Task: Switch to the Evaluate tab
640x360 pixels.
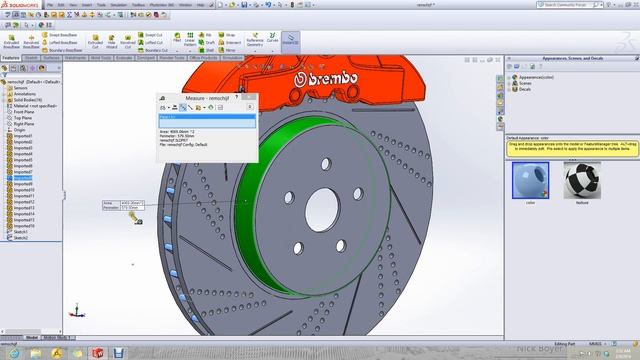Action: [124, 58]
